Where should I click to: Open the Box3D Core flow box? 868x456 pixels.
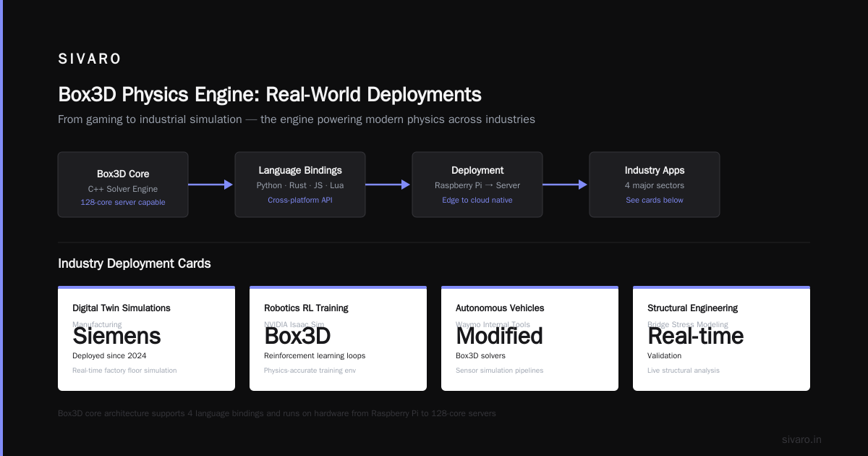tap(123, 185)
